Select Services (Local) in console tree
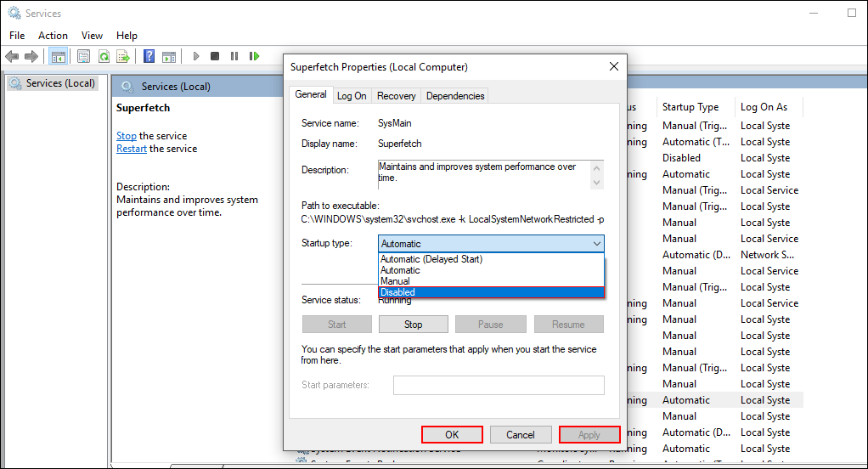This screenshot has height=469, width=868. click(x=53, y=83)
